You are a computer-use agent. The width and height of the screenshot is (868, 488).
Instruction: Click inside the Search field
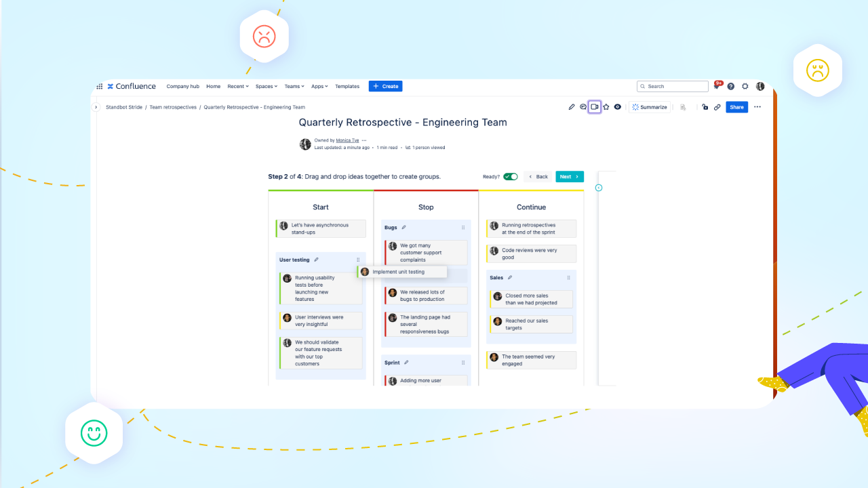pyautogui.click(x=672, y=86)
